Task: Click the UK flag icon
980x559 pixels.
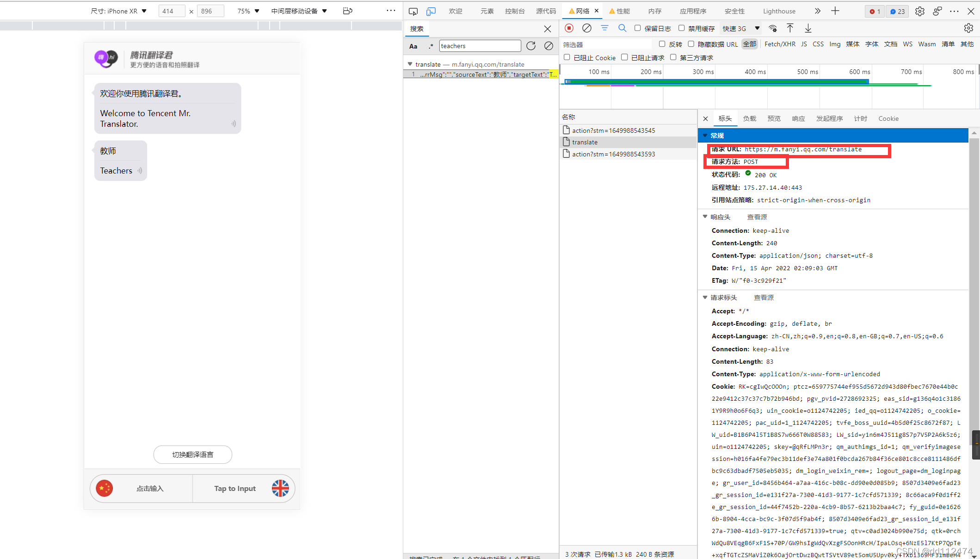Action: tap(280, 488)
